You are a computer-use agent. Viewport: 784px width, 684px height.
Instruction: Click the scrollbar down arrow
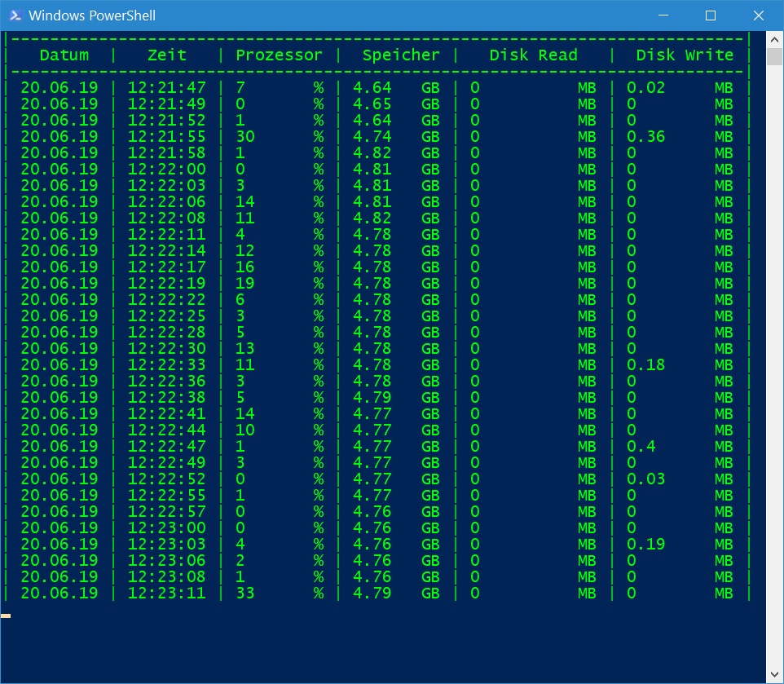774,674
